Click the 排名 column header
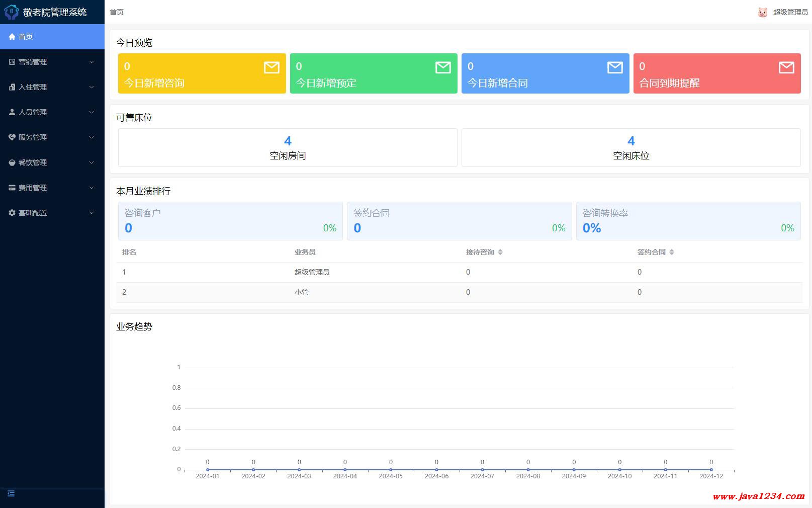The height and width of the screenshot is (508, 812). [129, 252]
